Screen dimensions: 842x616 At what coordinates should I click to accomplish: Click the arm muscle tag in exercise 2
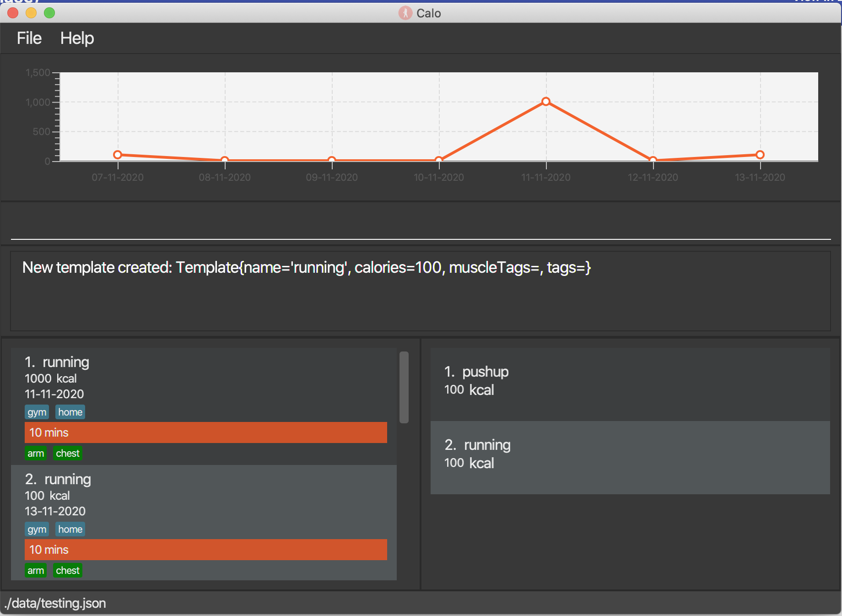[36, 570]
